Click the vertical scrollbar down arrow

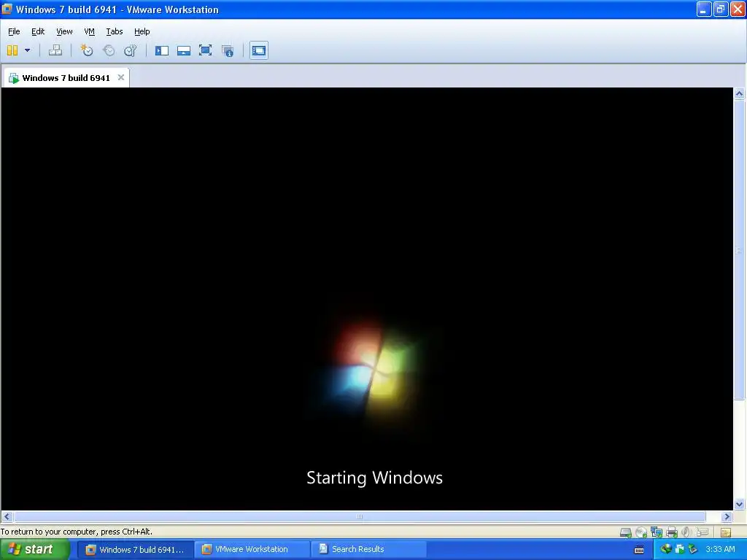740,504
